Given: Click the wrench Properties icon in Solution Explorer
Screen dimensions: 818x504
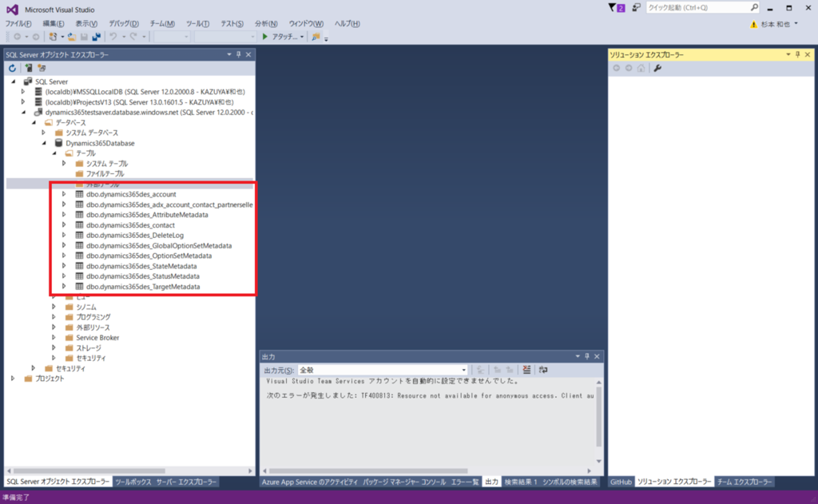Looking at the screenshot, I should 657,69.
